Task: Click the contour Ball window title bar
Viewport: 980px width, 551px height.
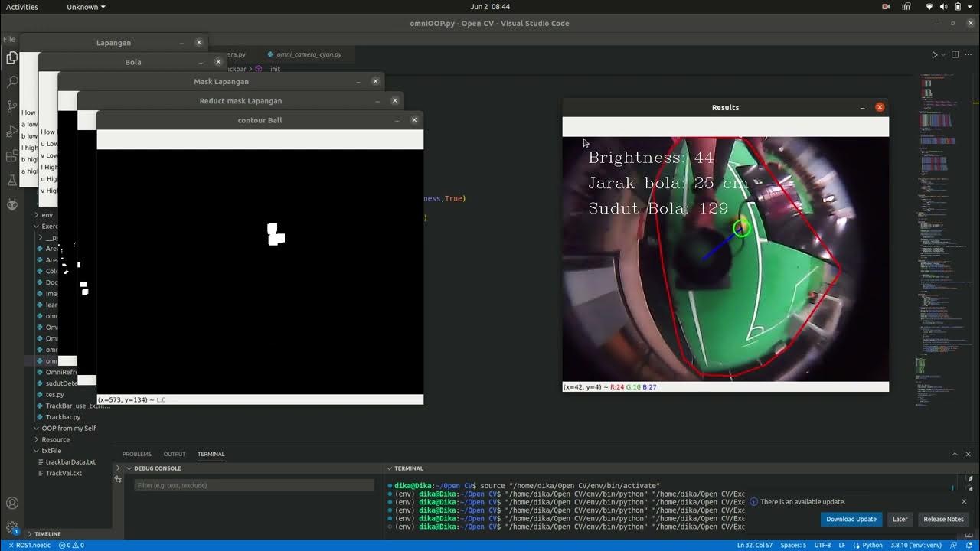Action: (x=260, y=120)
